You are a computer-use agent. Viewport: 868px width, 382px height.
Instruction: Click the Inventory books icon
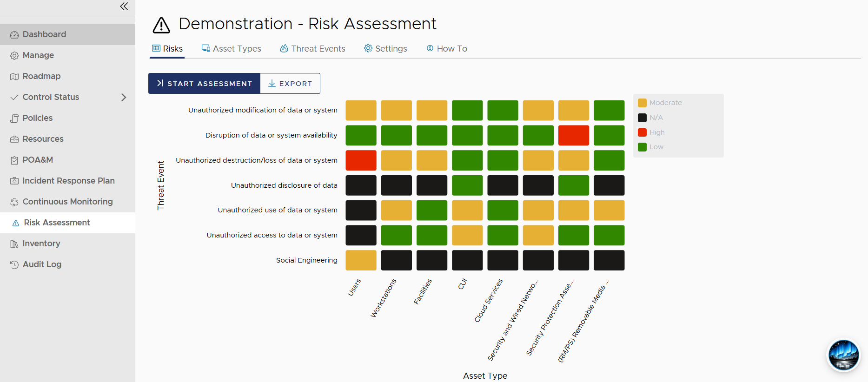[14, 244]
